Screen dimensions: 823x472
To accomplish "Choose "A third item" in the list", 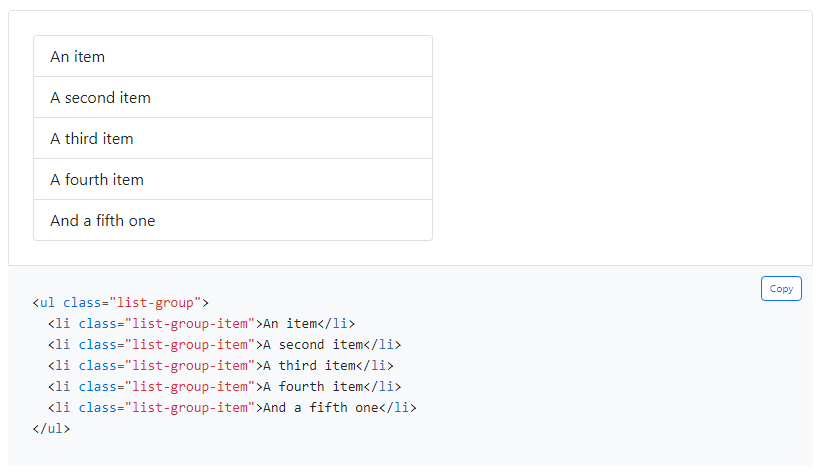I will (x=232, y=139).
